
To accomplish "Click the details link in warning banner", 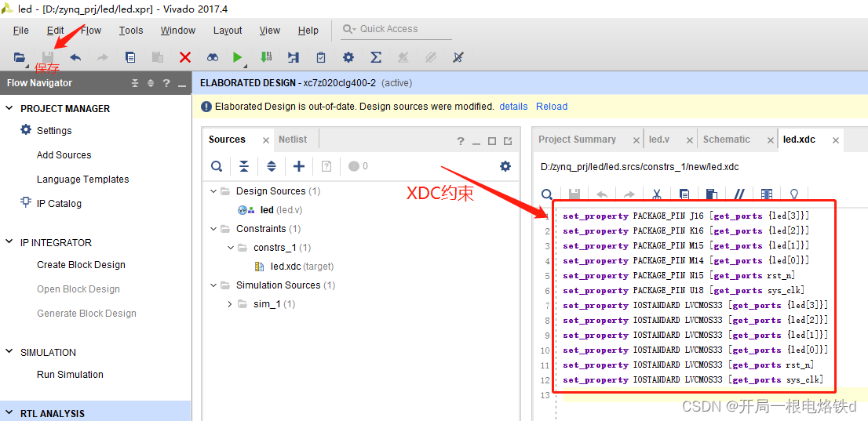I will [x=513, y=106].
